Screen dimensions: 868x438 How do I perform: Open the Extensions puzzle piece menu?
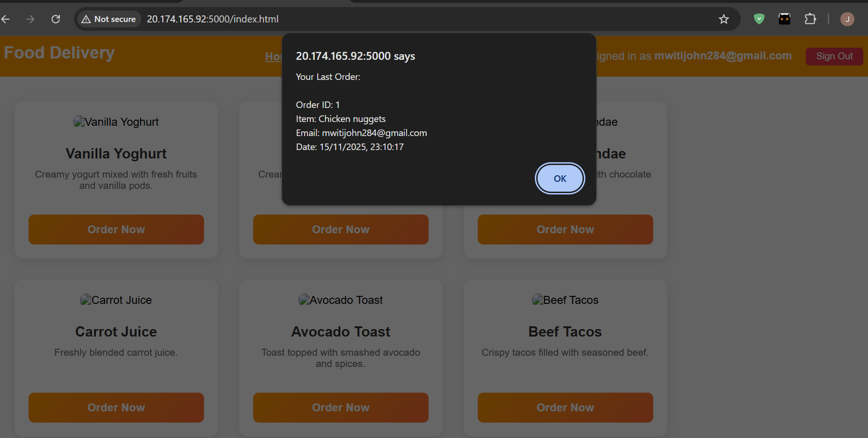point(810,19)
